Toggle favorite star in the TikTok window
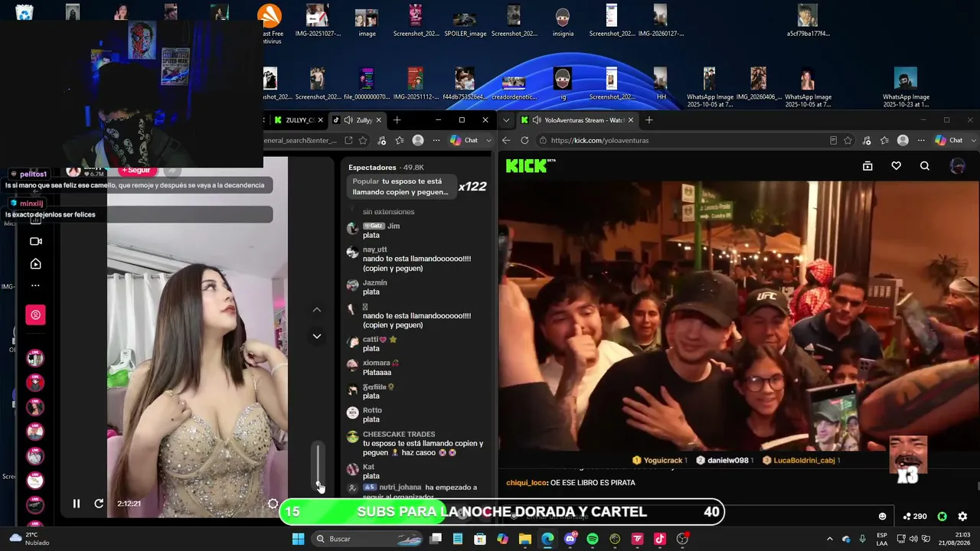Screen dimensions: 980x551 point(363,140)
